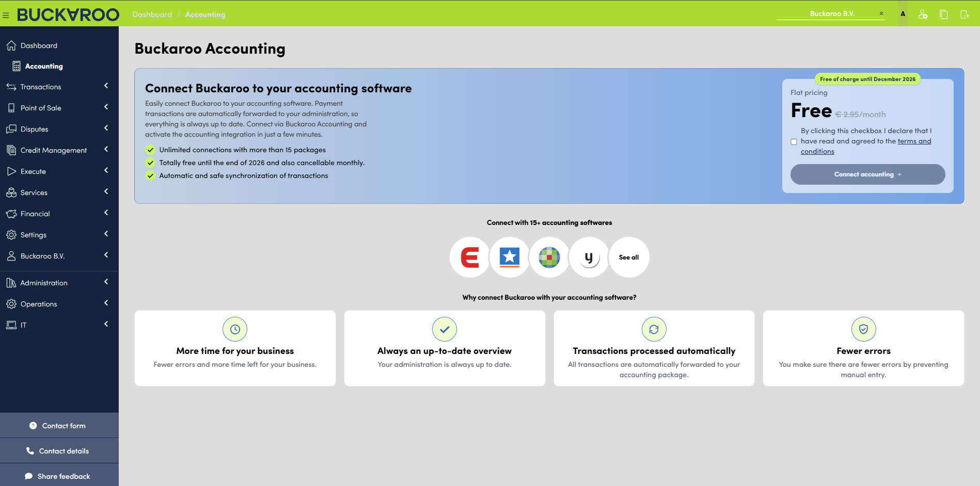Select the green checkered accounting software logo
This screenshot has width=980, height=486.
pyautogui.click(x=549, y=257)
